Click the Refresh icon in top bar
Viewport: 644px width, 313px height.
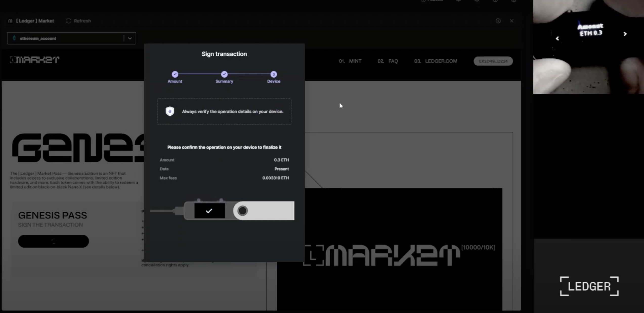pyautogui.click(x=68, y=20)
